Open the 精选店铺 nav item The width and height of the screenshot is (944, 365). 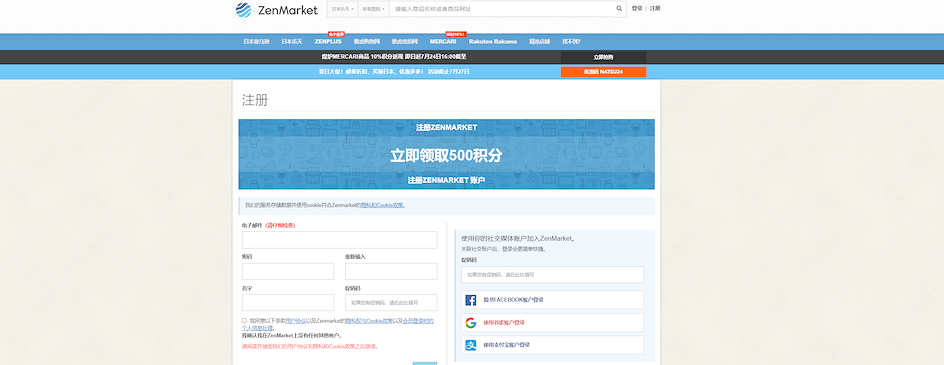pos(539,42)
